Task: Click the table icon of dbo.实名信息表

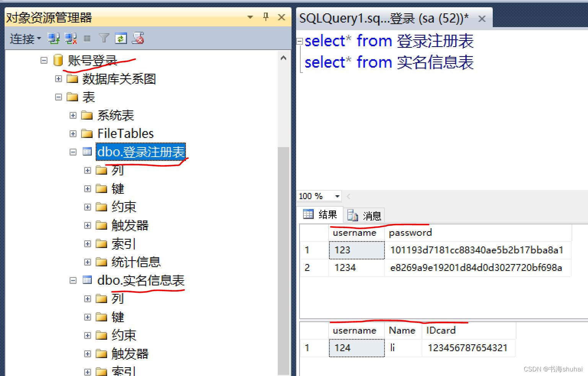Action: click(x=87, y=280)
